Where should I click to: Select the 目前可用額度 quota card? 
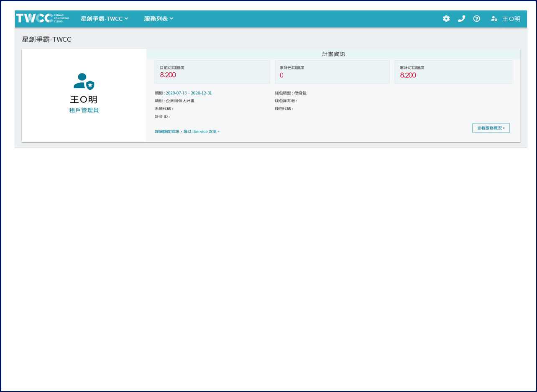(x=212, y=72)
